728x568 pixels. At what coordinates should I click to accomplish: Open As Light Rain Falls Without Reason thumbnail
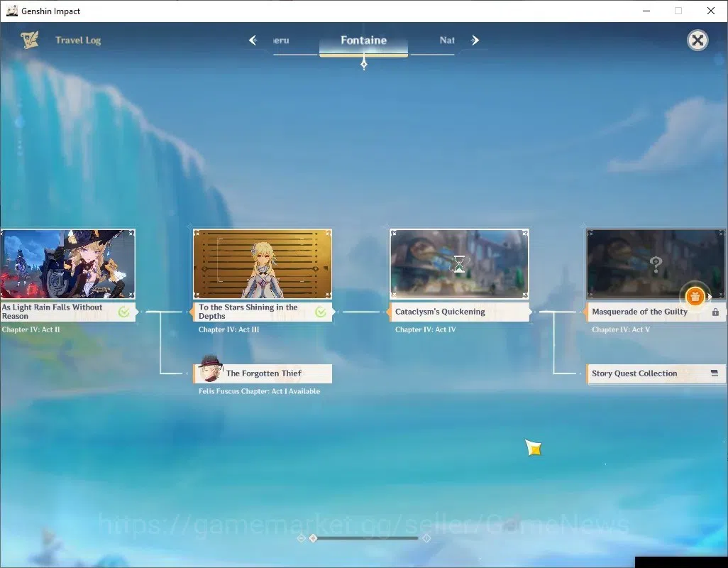pos(68,264)
